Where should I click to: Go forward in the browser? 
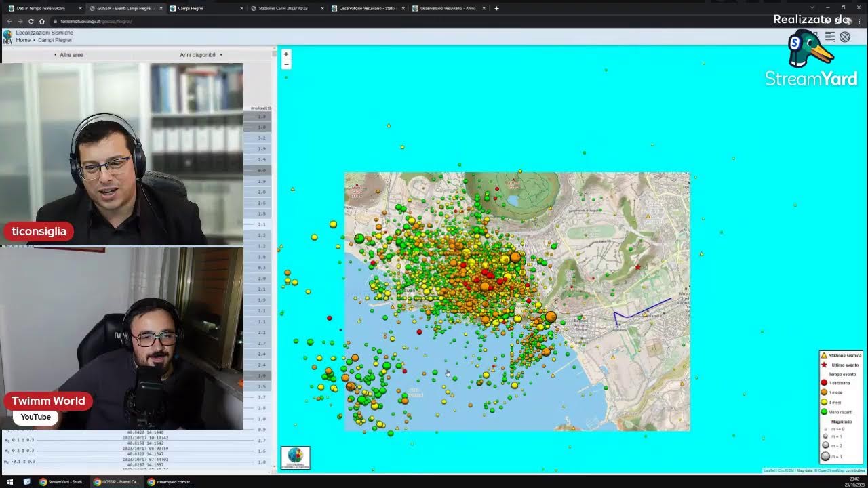pyautogui.click(x=20, y=21)
